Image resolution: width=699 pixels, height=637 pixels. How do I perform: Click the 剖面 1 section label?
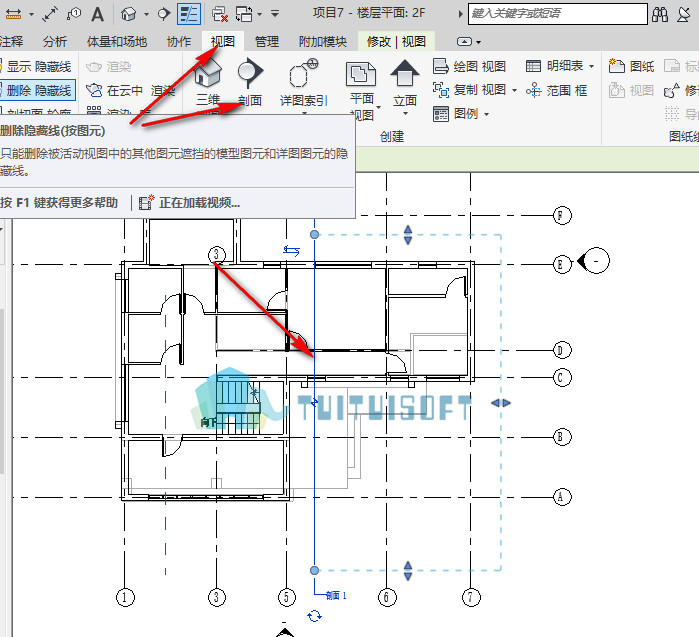click(x=336, y=595)
